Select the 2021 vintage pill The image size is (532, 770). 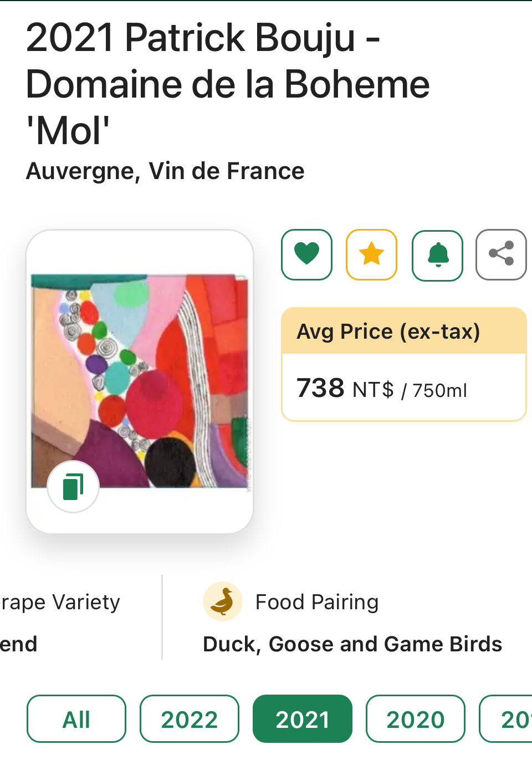point(303,719)
